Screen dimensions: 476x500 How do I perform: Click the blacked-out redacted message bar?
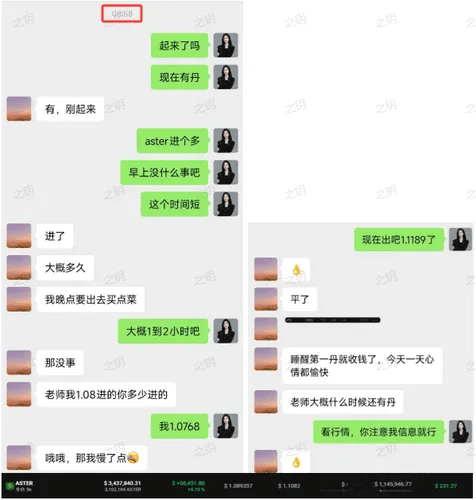[333, 320]
